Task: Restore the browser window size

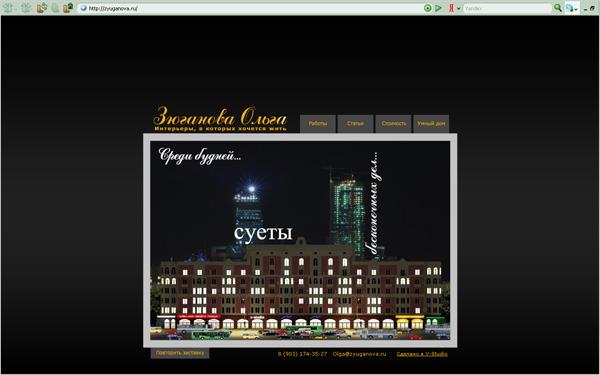Action: (592, 8)
